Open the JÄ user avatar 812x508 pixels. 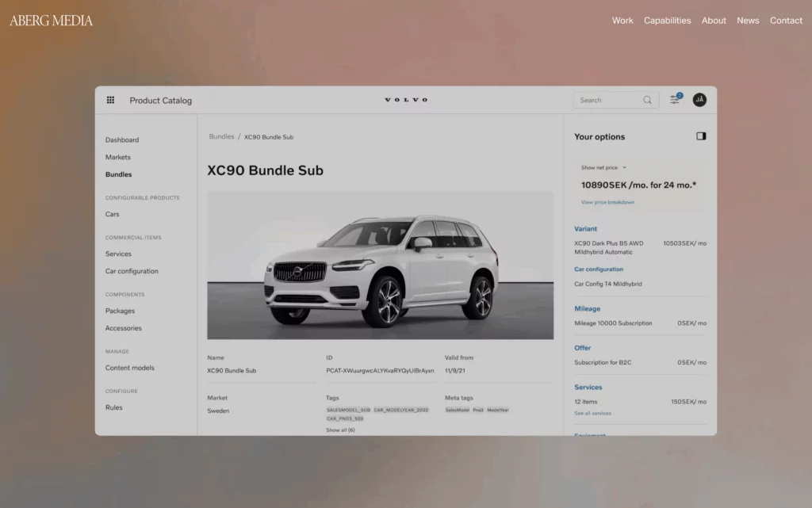pyautogui.click(x=699, y=100)
